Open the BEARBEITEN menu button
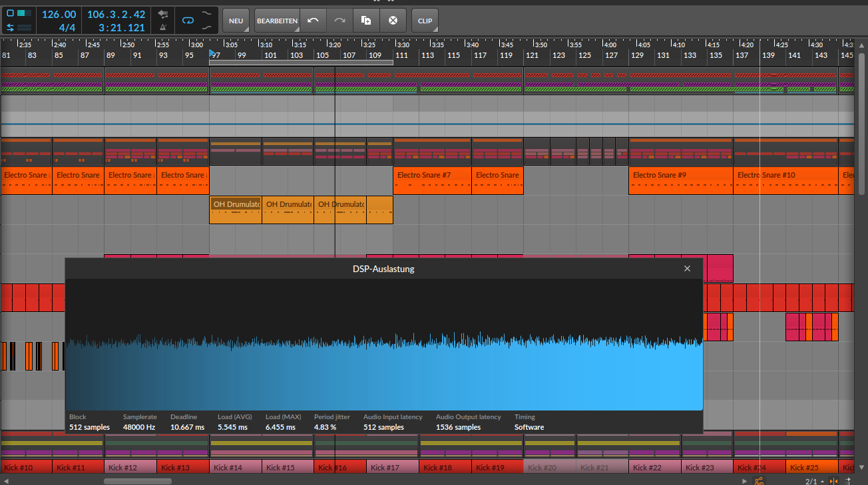The height and width of the screenshot is (485, 868). click(277, 21)
